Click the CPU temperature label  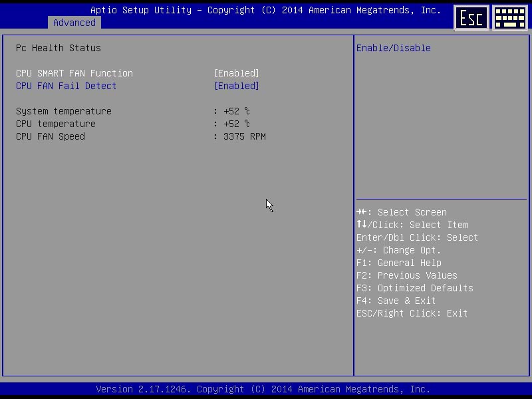coord(56,124)
